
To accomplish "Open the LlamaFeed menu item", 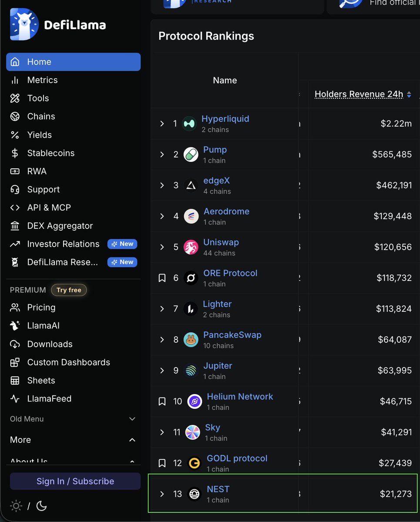I will pyautogui.click(x=73, y=399).
